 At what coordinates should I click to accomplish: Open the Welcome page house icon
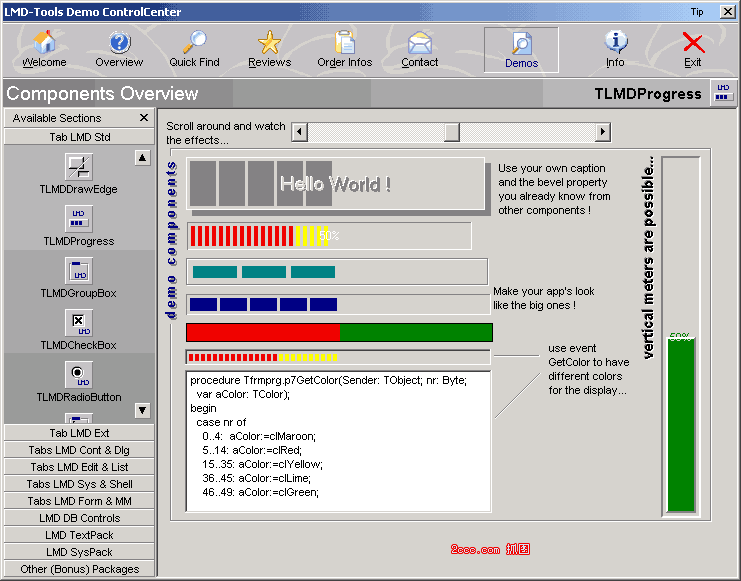coord(44,42)
